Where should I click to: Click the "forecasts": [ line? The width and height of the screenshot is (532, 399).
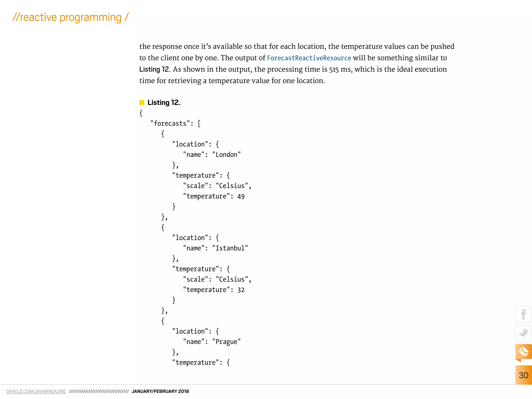[x=175, y=123]
